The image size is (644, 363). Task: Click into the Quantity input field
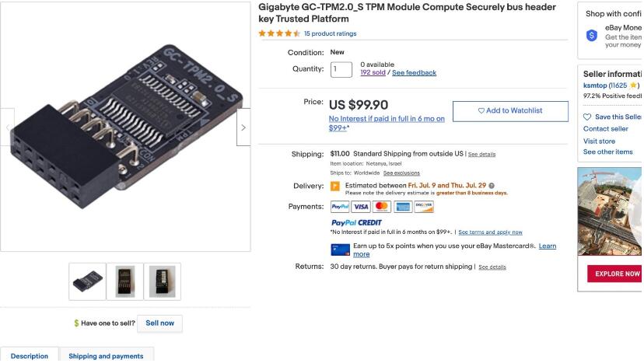click(x=341, y=69)
